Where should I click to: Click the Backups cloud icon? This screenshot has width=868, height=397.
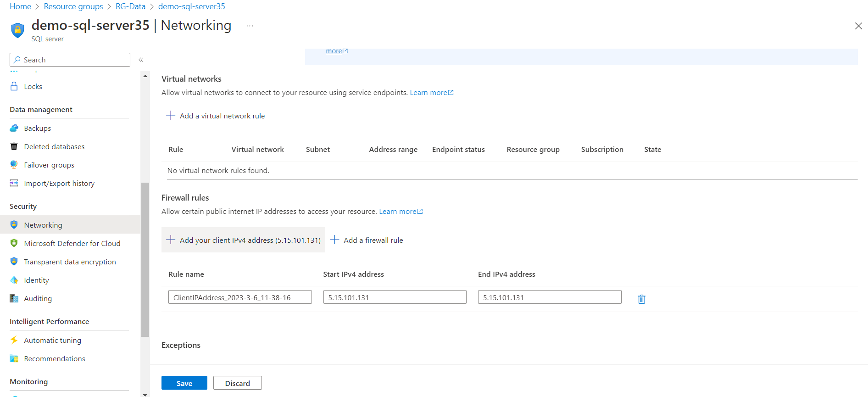point(14,128)
